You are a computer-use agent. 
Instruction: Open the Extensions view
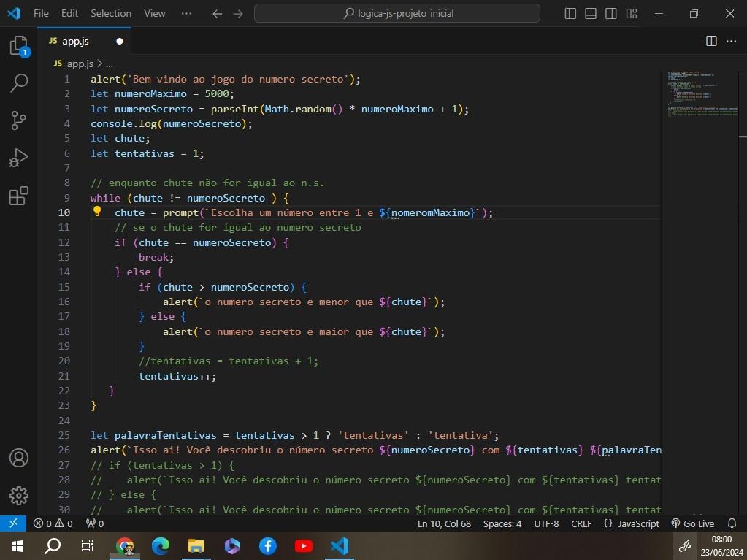(18, 196)
